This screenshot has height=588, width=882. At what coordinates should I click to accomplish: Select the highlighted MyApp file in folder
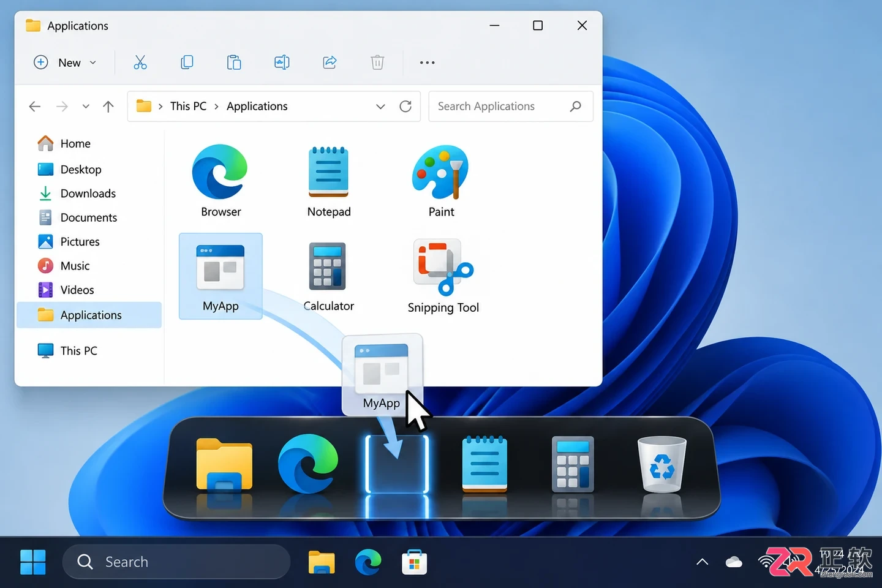pyautogui.click(x=221, y=276)
